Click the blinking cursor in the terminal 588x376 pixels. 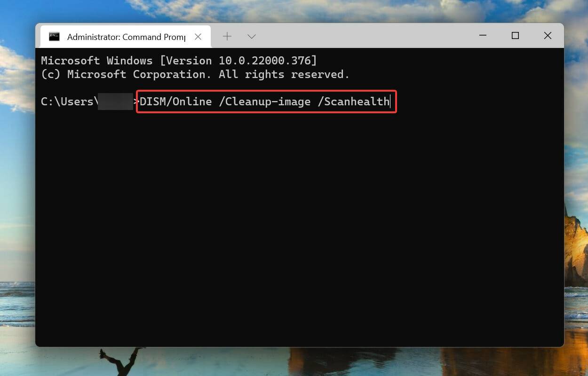point(389,102)
